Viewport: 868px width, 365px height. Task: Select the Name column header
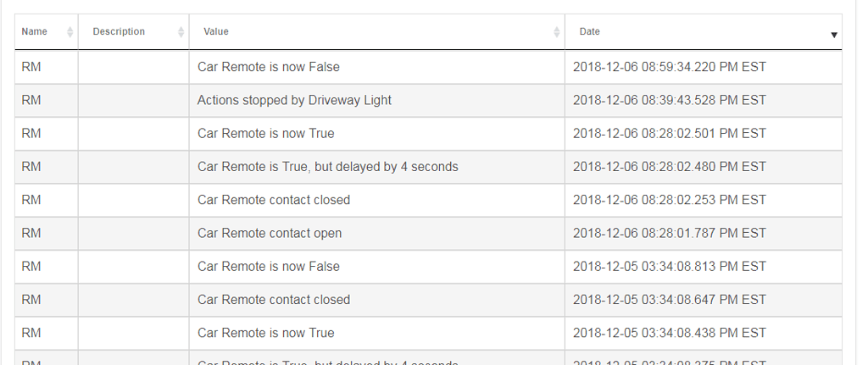pyautogui.click(x=34, y=31)
